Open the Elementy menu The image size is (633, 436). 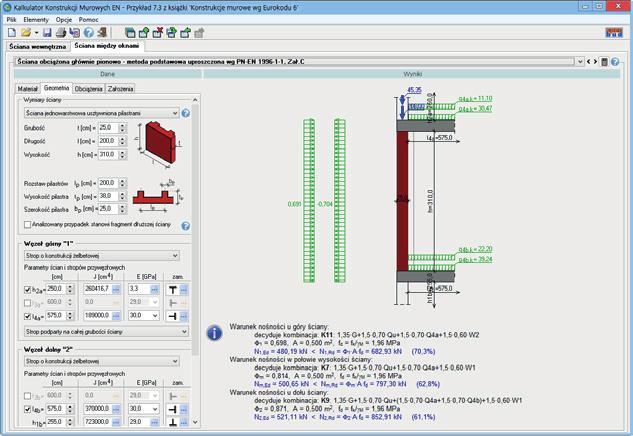[x=36, y=19]
